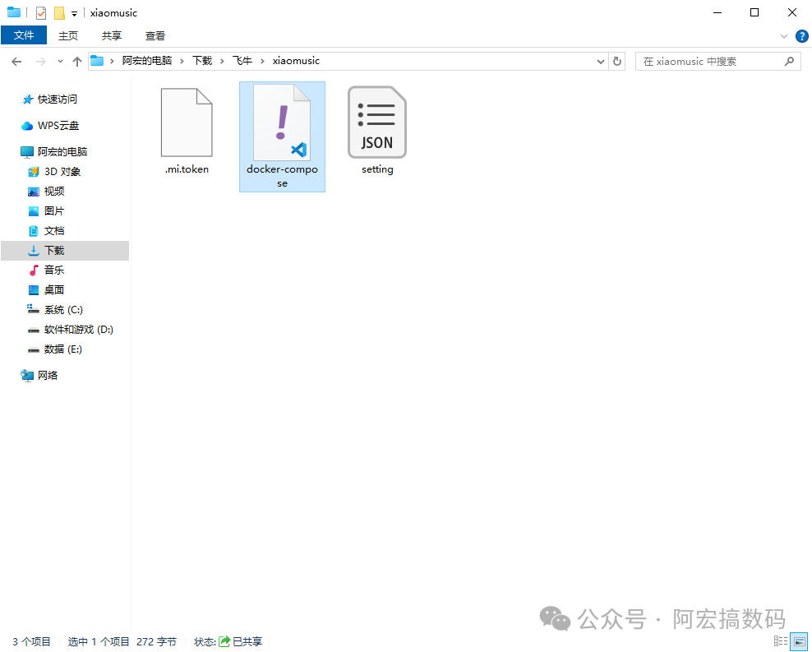
Task: Click the docker-compose file name label
Action: pos(282,176)
